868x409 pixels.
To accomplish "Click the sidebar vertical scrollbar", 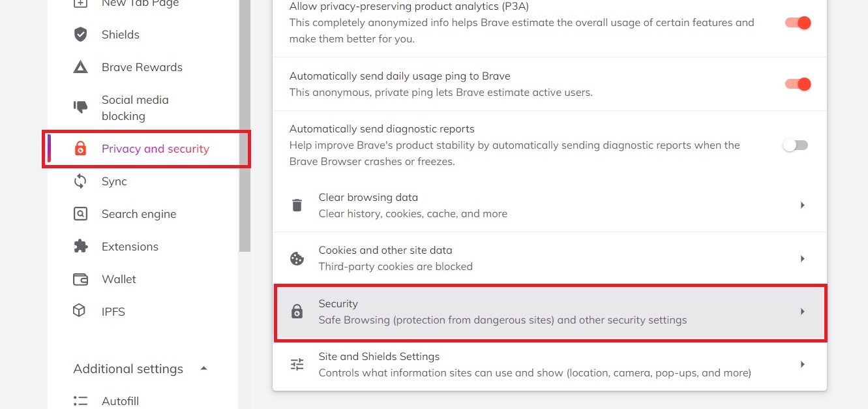I will pyautogui.click(x=245, y=130).
